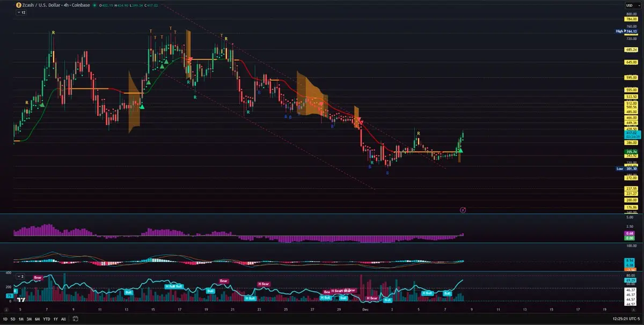The image size is (644, 325).
Task: Click the green up-arrow signal on latest candles
Action: pos(460,151)
